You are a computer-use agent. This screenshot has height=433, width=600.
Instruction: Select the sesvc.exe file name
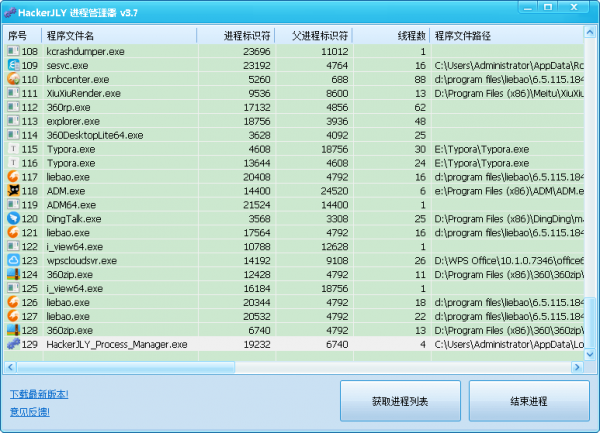[67, 65]
